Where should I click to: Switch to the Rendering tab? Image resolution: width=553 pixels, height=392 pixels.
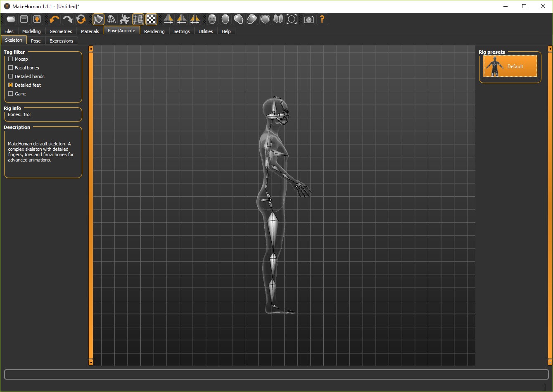[154, 31]
